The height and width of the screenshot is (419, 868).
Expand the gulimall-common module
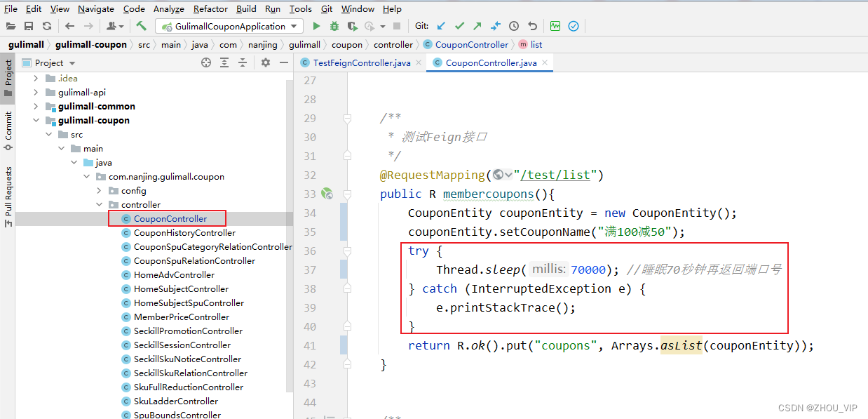tap(36, 106)
